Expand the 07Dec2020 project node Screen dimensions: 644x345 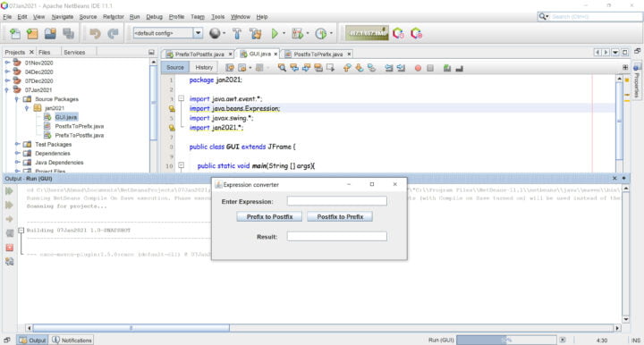point(7,80)
